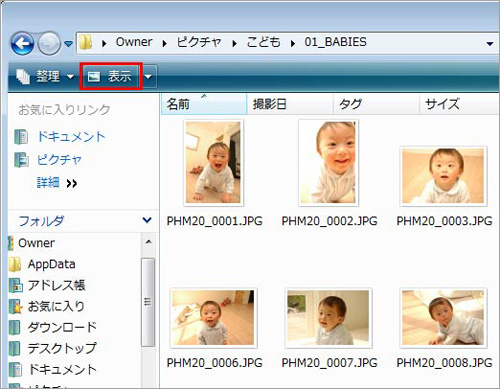This screenshot has width=500, height=389.
Task: Click the フォルダ pane header
Action: pos(83,221)
